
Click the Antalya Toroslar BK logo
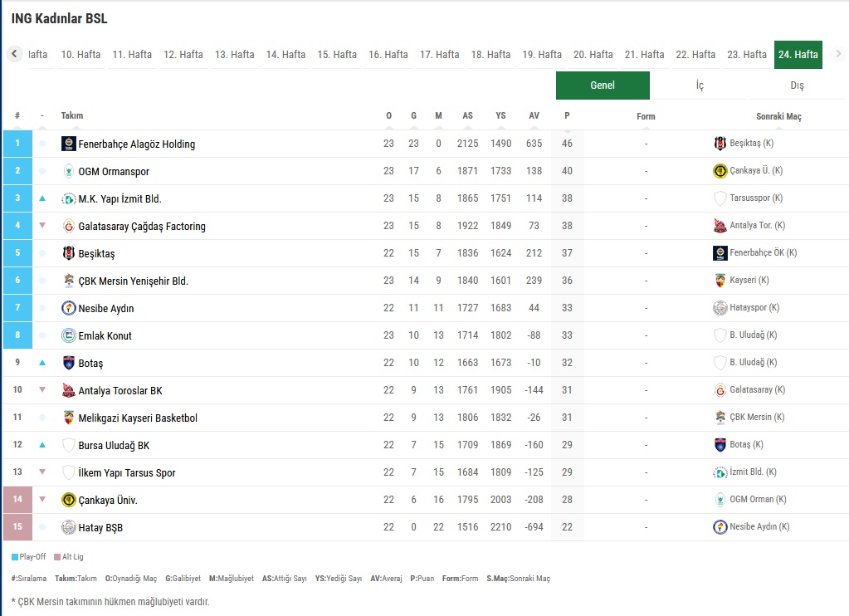68,390
